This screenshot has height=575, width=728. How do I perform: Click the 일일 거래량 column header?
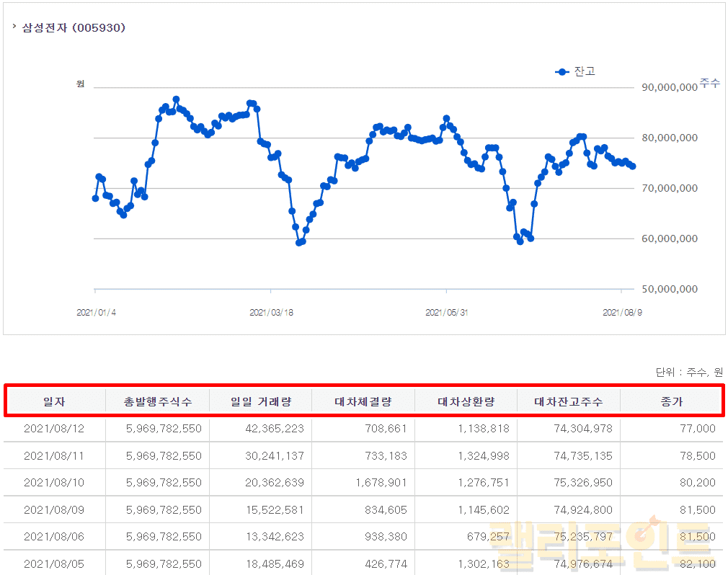(x=260, y=401)
